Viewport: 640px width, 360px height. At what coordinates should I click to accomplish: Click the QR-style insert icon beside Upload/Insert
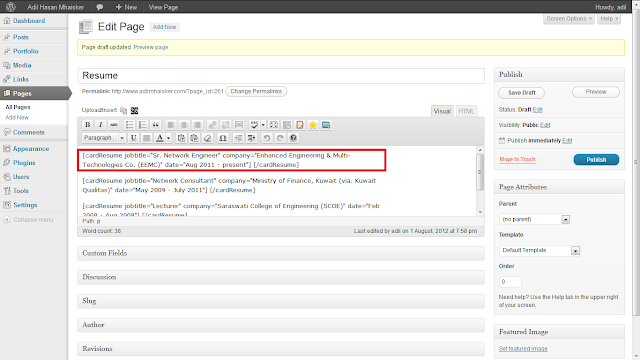pos(134,111)
